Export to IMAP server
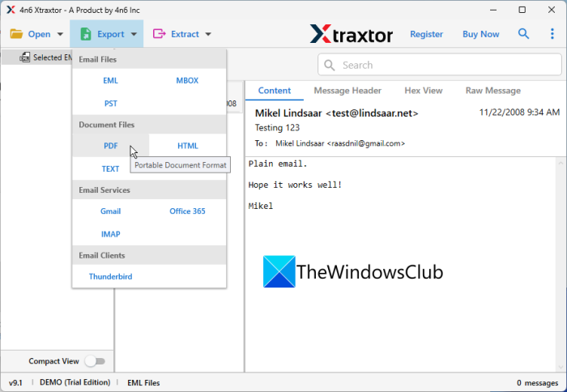 click(x=110, y=234)
